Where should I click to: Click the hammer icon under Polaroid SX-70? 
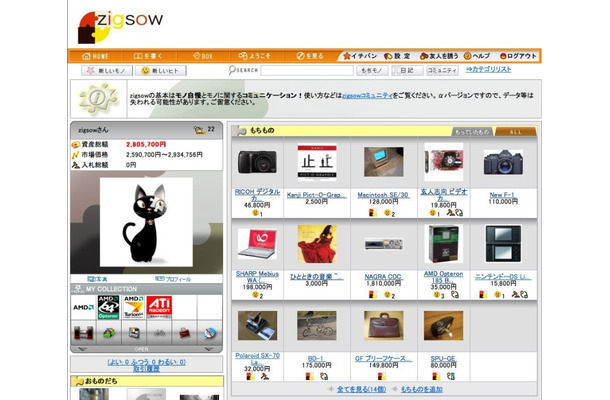tap(265, 376)
